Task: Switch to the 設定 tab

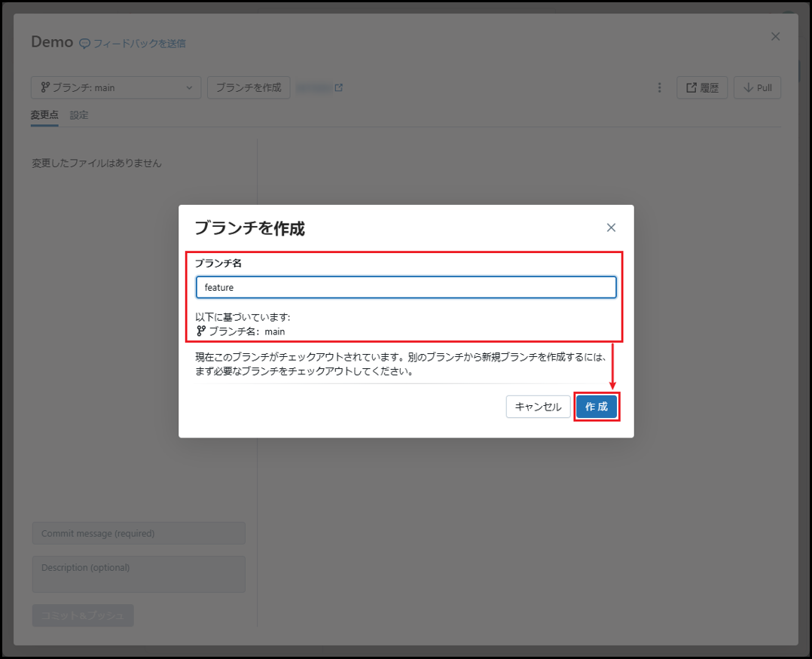Action: click(x=79, y=115)
